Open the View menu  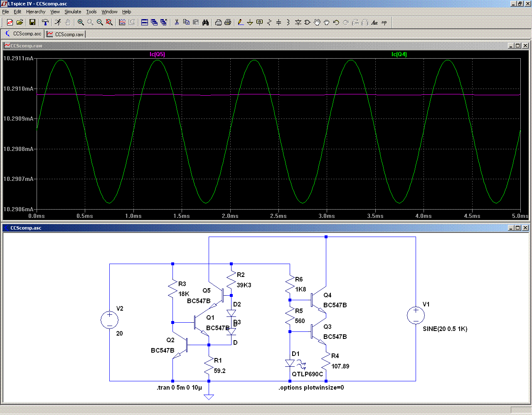55,12
